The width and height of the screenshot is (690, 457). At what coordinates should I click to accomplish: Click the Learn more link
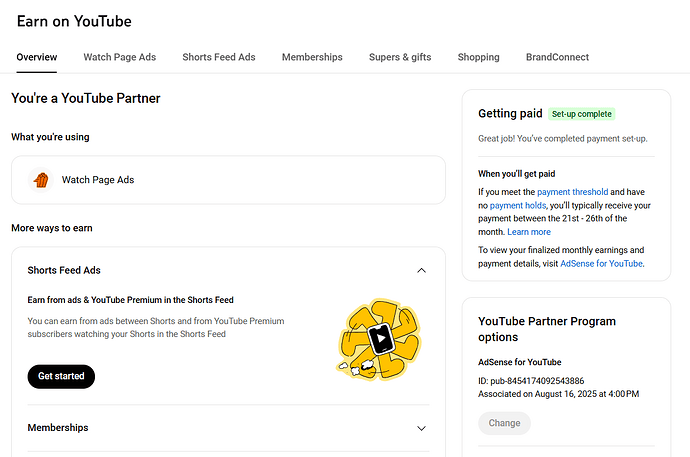click(529, 232)
